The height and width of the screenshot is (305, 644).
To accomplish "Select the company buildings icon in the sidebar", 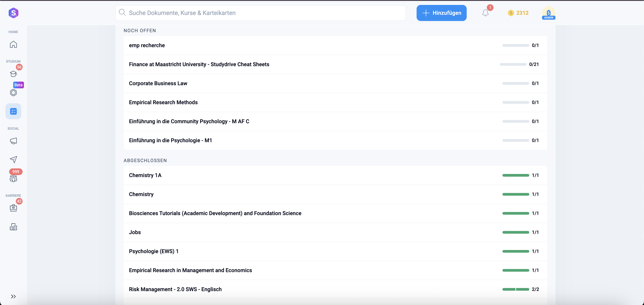I will pos(13,227).
